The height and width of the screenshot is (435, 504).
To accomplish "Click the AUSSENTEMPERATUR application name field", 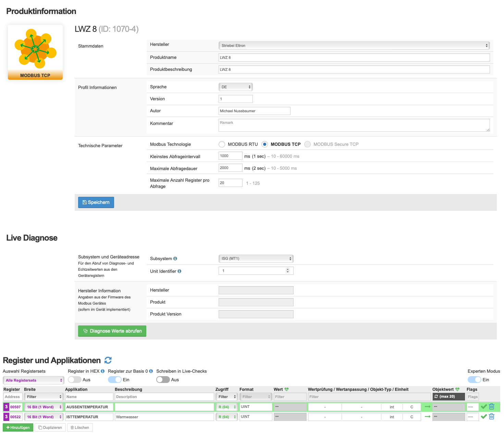I will (89, 407).
